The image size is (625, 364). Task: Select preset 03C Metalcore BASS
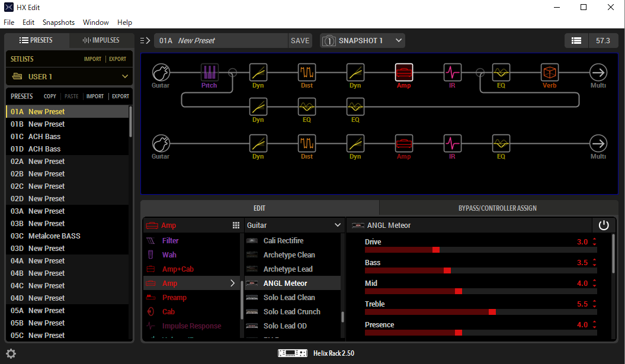pyautogui.click(x=67, y=236)
